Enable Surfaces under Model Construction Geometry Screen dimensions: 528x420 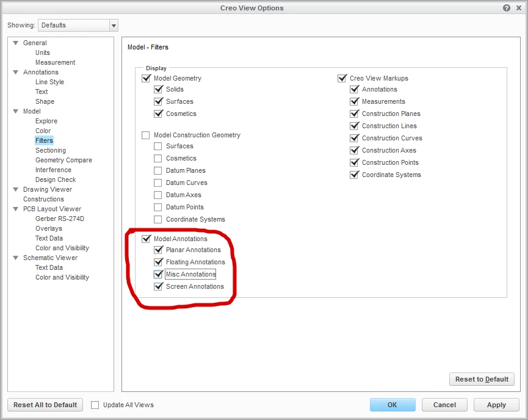click(157, 146)
